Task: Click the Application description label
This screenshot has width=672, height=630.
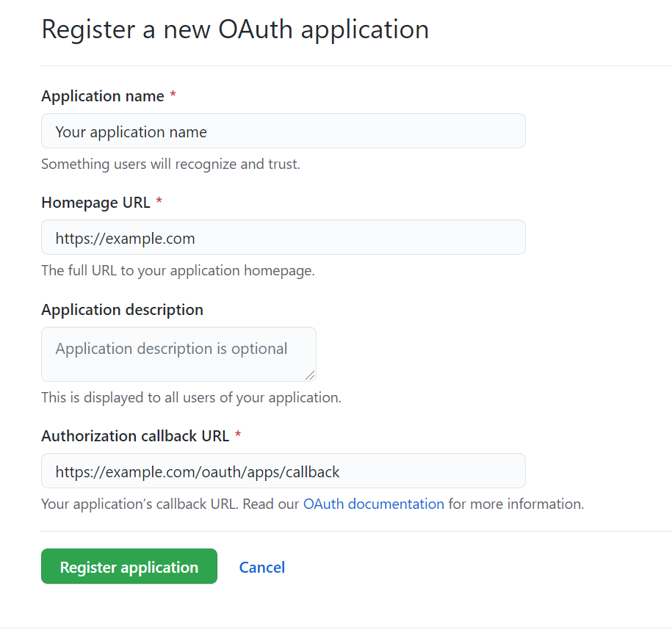Action: click(122, 309)
